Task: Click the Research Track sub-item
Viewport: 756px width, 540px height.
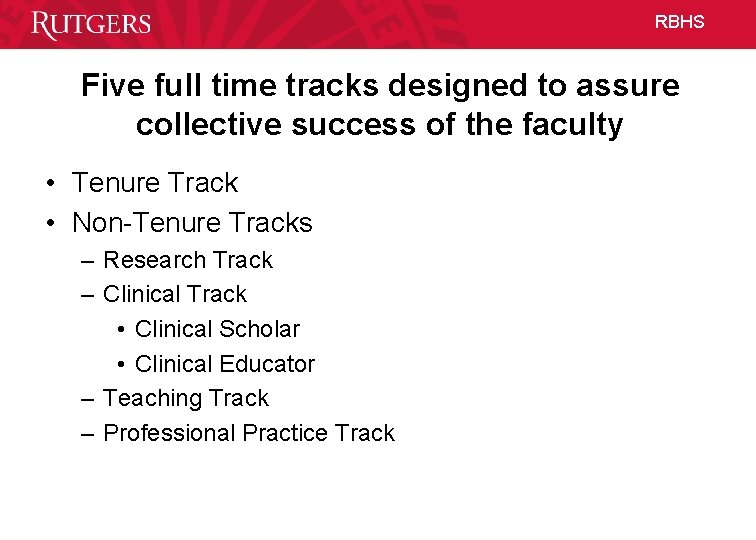Action: click(x=188, y=260)
